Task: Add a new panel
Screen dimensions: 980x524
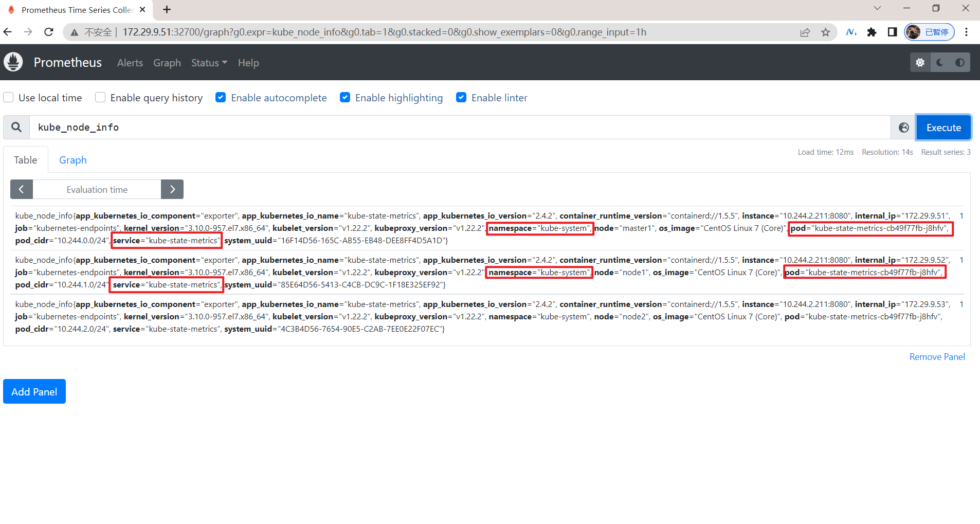Action: click(34, 391)
